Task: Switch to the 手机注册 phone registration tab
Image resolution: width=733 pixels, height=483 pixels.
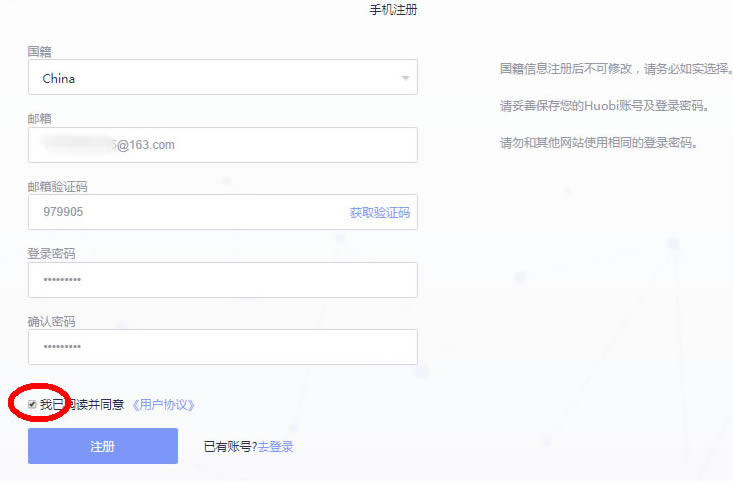Action: [x=393, y=10]
